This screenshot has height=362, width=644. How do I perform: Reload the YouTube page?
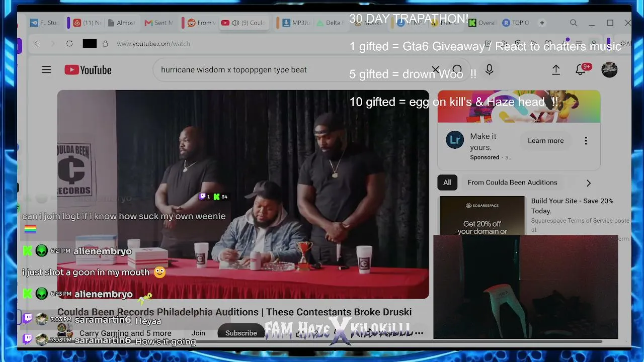tap(69, 44)
